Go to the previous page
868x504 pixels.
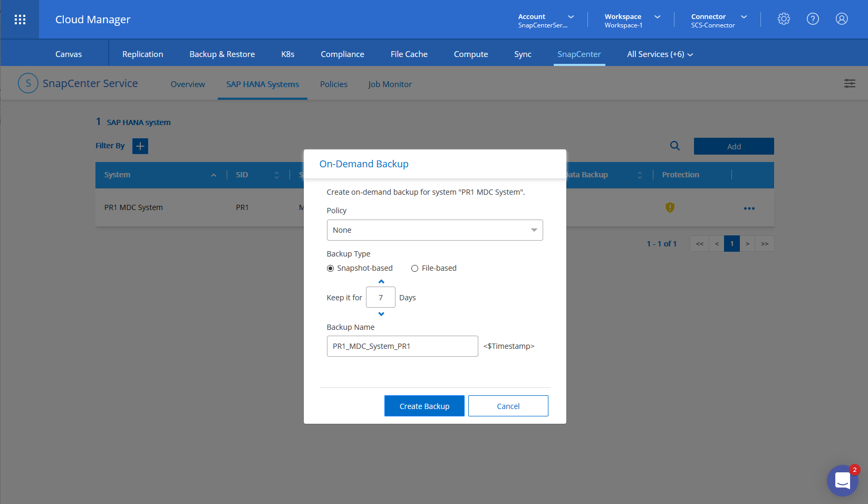pos(717,244)
